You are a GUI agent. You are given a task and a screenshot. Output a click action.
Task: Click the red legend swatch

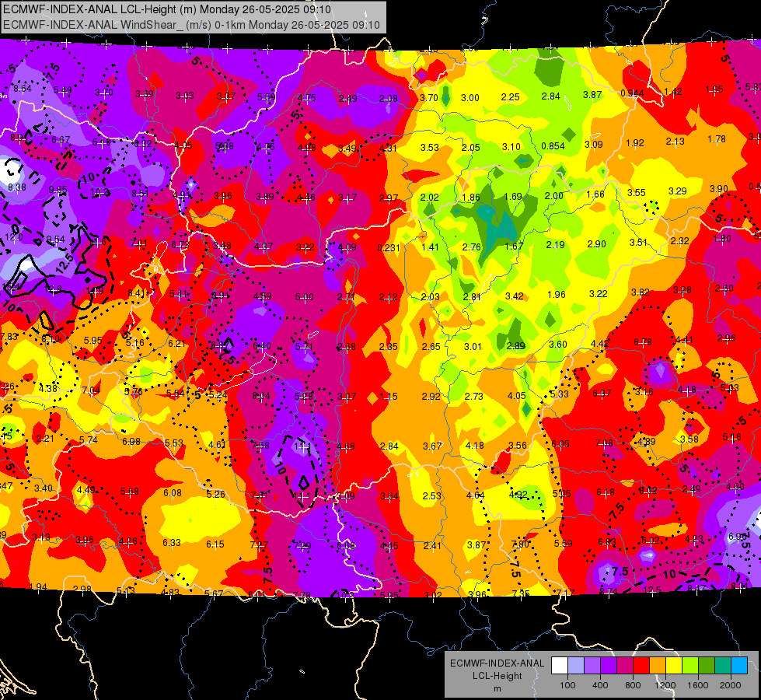point(641,666)
